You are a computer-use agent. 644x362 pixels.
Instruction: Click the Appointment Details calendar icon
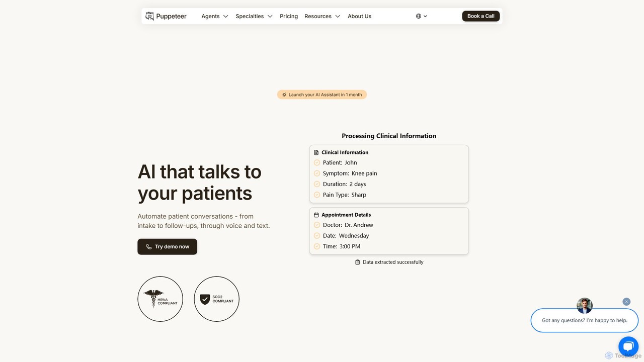(x=316, y=215)
